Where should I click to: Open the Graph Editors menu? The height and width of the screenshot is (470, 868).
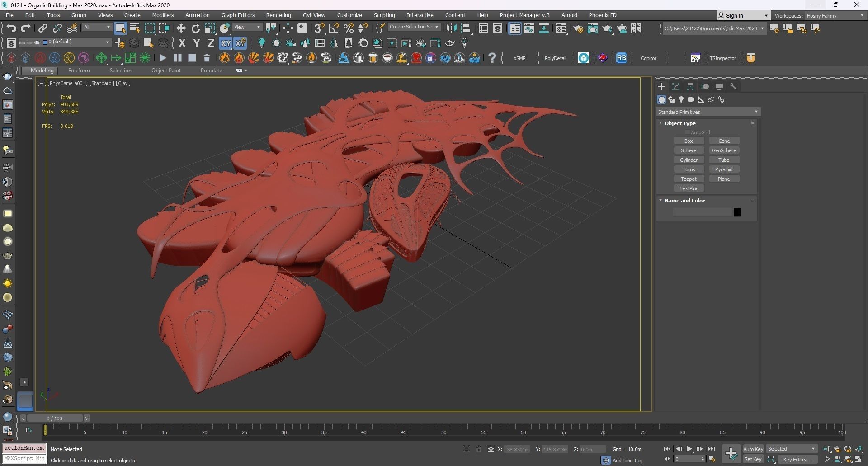[238, 15]
